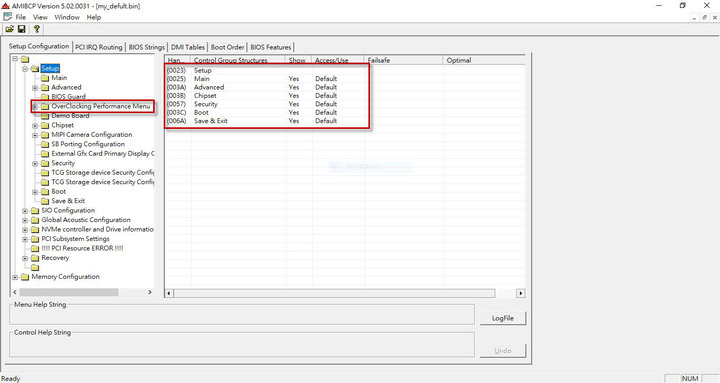Restore the inner document window

pos(704,17)
